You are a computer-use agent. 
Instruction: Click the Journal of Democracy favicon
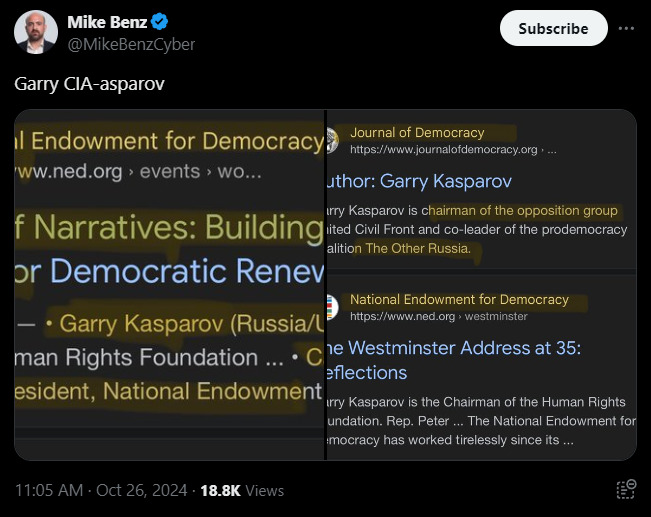331,140
